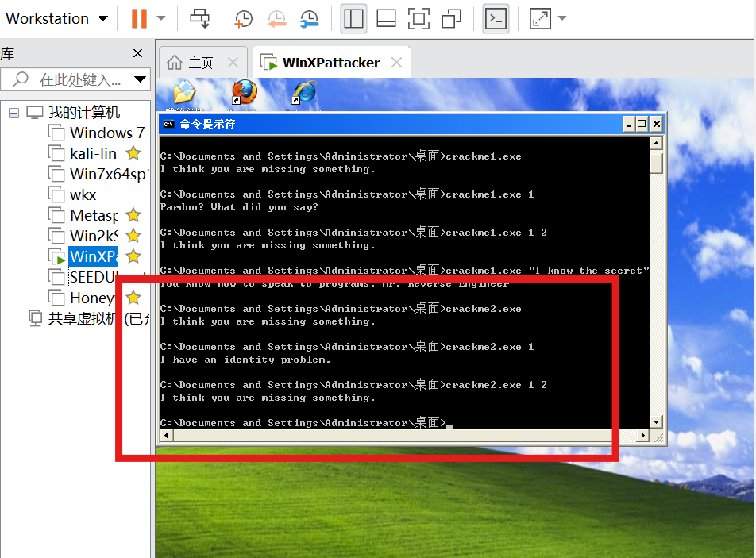This screenshot has height=558, width=756.
Task: Open the power options arrow beside pause
Action: [161, 19]
